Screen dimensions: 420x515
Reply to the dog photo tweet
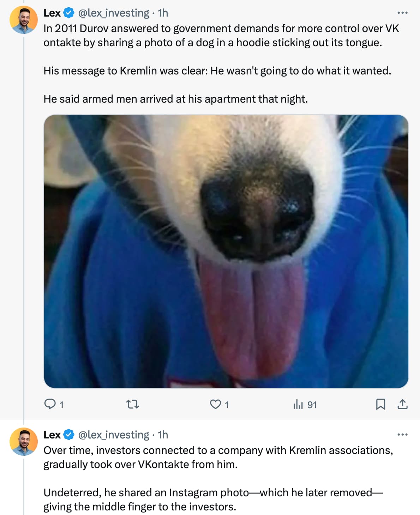click(50, 404)
